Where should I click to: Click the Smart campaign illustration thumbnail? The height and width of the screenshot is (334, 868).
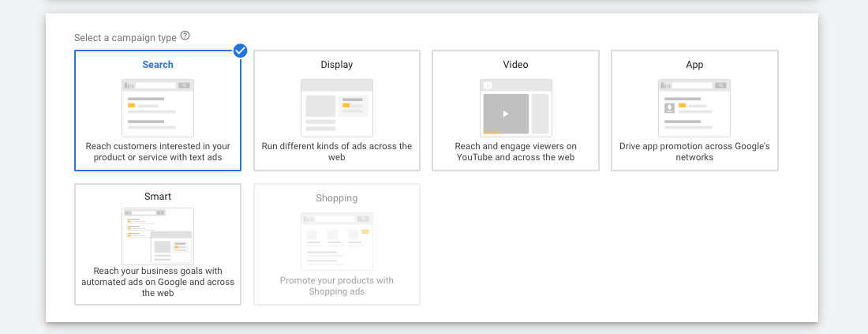(158, 237)
